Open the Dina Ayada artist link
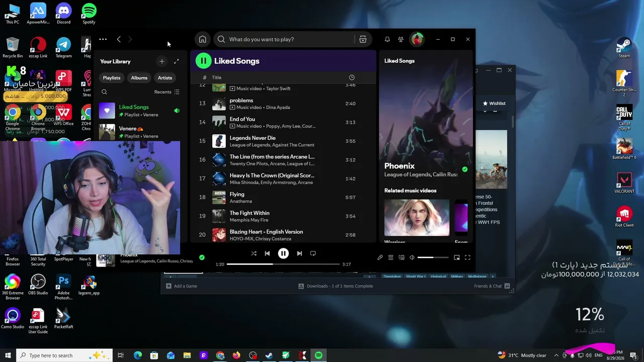 pyautogui.click(x=278, y=107)
